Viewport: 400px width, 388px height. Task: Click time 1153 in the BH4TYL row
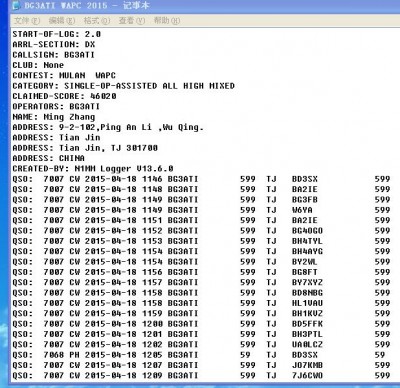click(x=152, y=241)
